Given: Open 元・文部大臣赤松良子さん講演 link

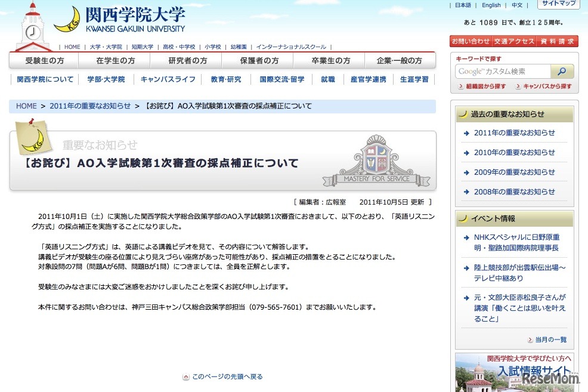Looking at the screenshot, I should point(520,308).
